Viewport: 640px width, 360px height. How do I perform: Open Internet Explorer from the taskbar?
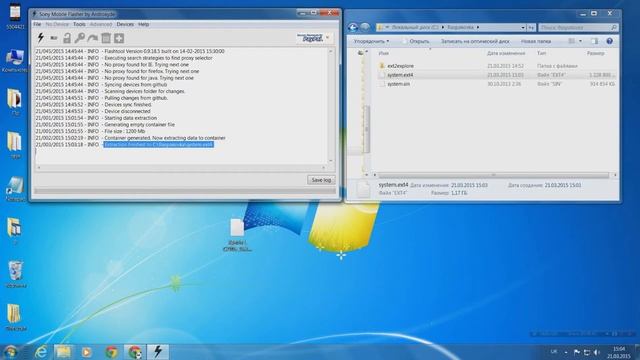[x=41, y=352]
